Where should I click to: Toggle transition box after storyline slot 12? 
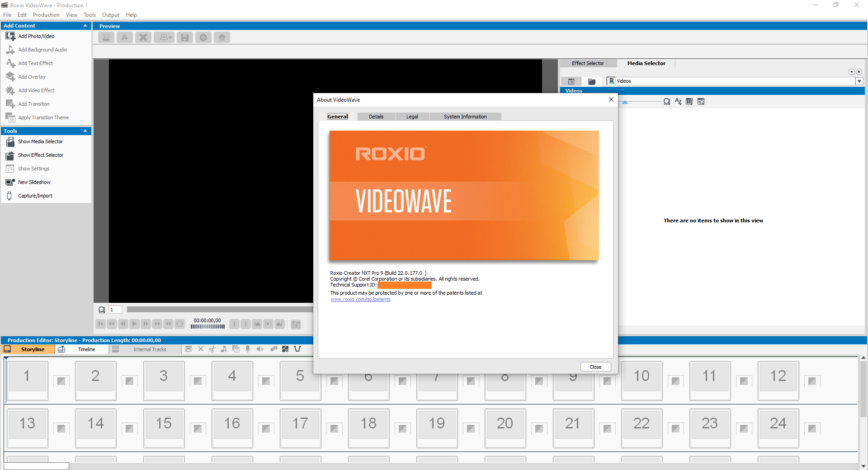812,381
